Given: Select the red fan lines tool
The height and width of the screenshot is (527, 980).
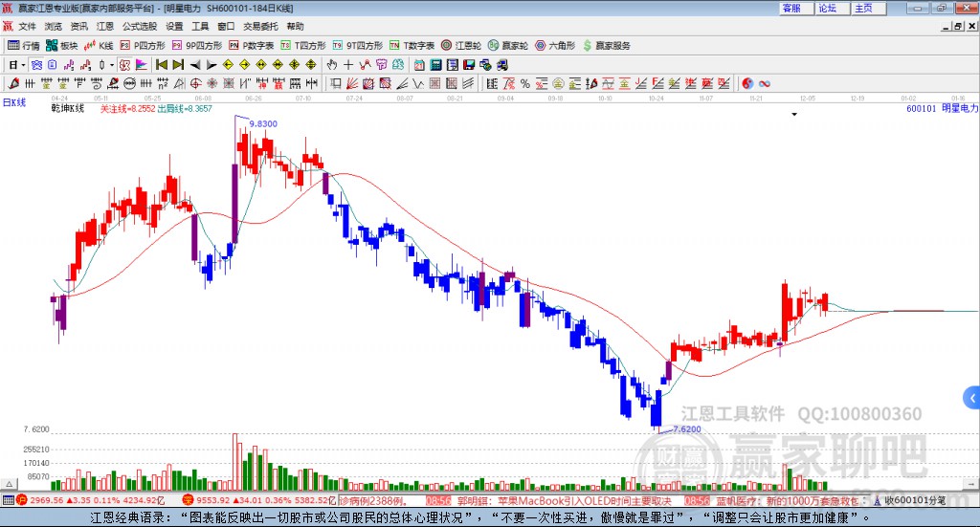Looking at the screenshot, I should click(352, 83).
